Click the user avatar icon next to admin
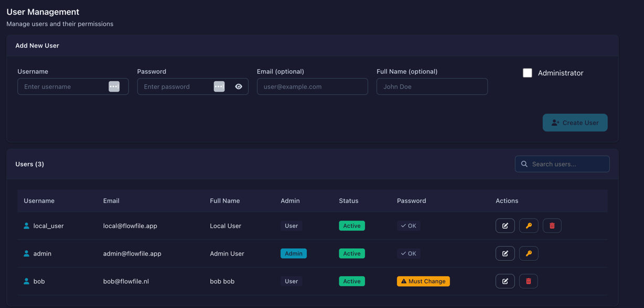The width and height of the screenshot is (644, 308). click(26, 253)
